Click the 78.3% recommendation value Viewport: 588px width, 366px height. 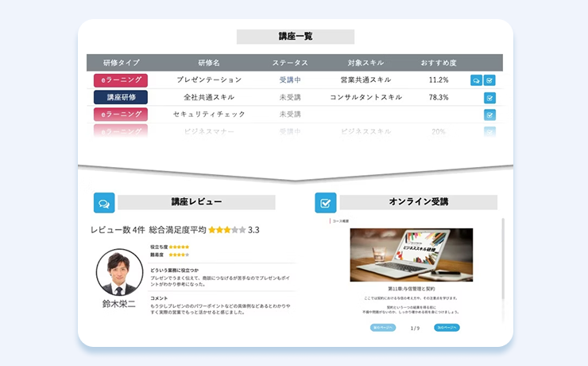pyautogui.click(x=439, y=97)
